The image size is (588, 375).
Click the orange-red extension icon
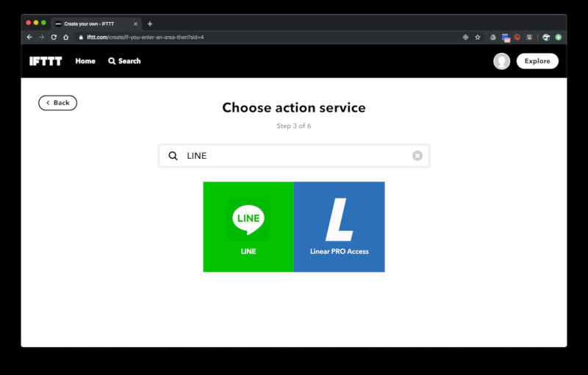pyautogui.click(x=517, y=37)
